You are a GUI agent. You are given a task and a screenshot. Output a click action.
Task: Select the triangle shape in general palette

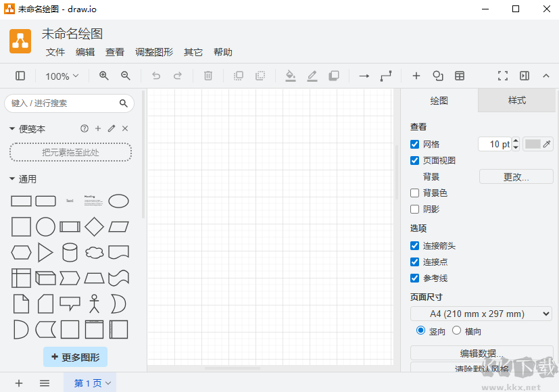46,252
